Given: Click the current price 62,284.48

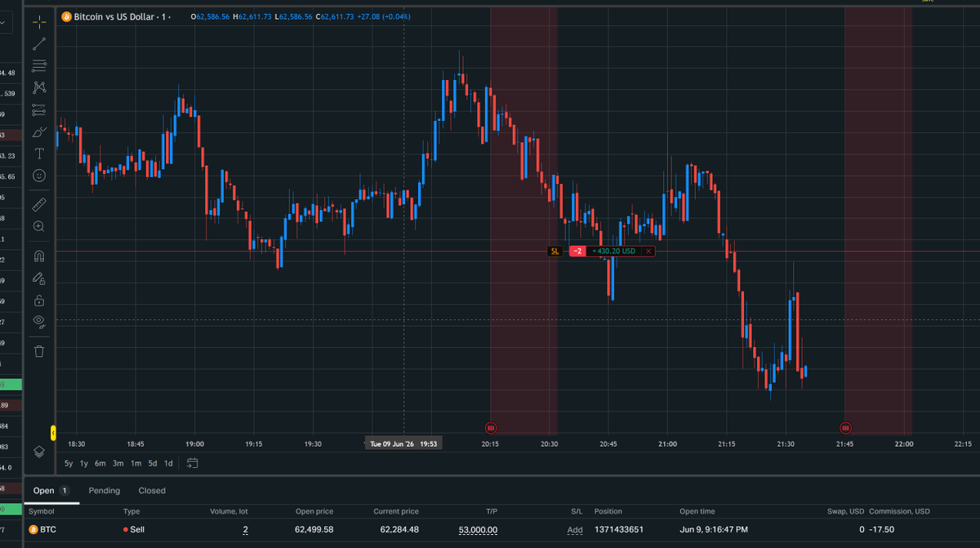Looking at the screenshot, I should pyautogui.click(x=399, y=530).
